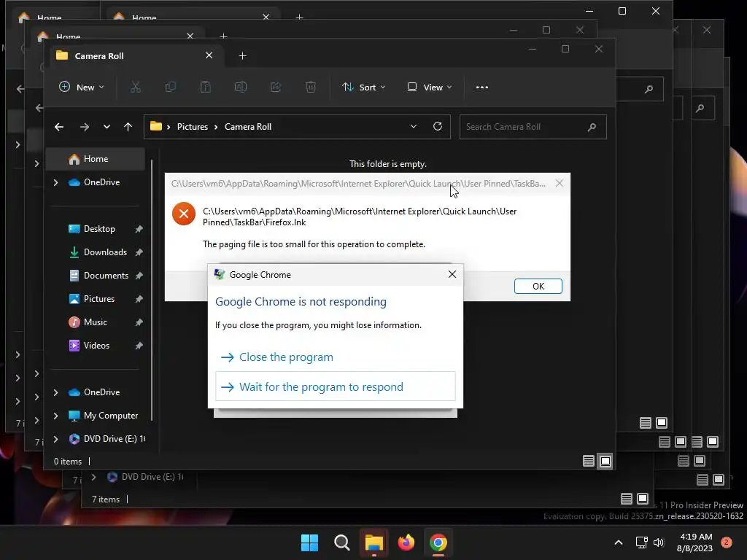
Task: Switch Camera Roll to large thumbnails view icon
Action: [605, 461]
